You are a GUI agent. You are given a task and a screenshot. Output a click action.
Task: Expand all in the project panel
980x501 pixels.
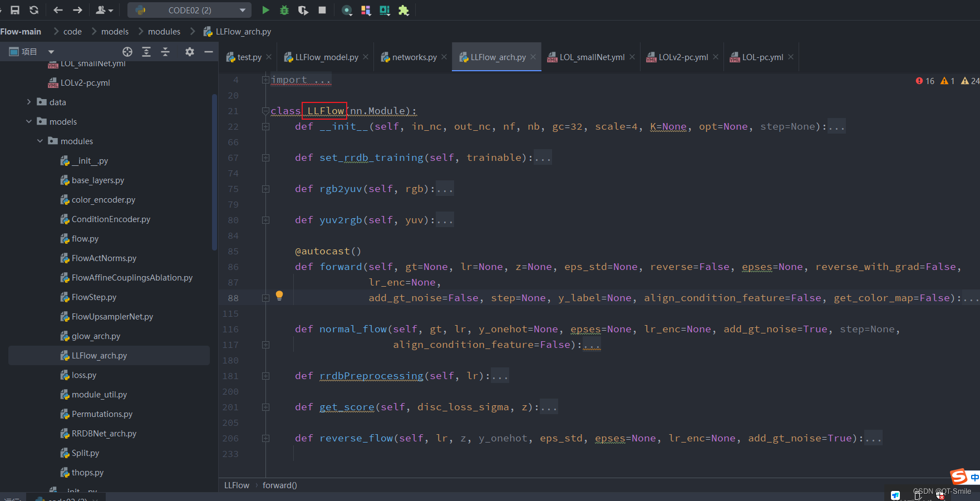pyautogui.click(x=146, y=52)
